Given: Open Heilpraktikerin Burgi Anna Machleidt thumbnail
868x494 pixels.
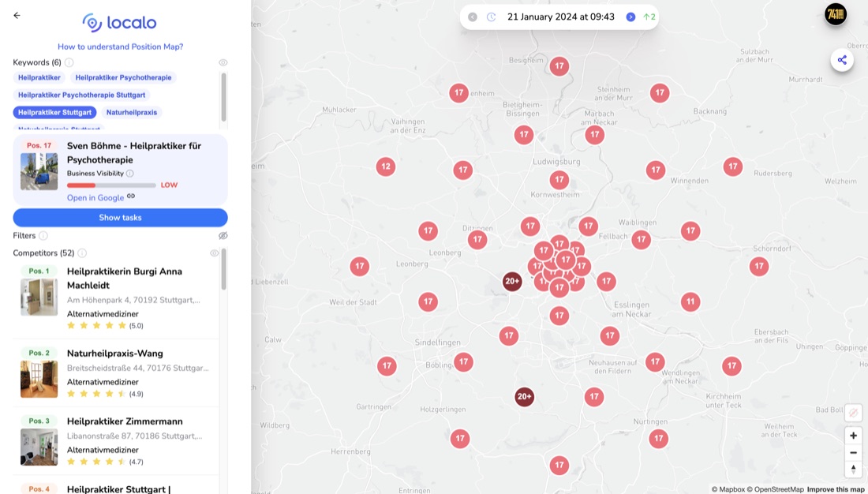Looking at the screenshot, I should tap(39, 298).
